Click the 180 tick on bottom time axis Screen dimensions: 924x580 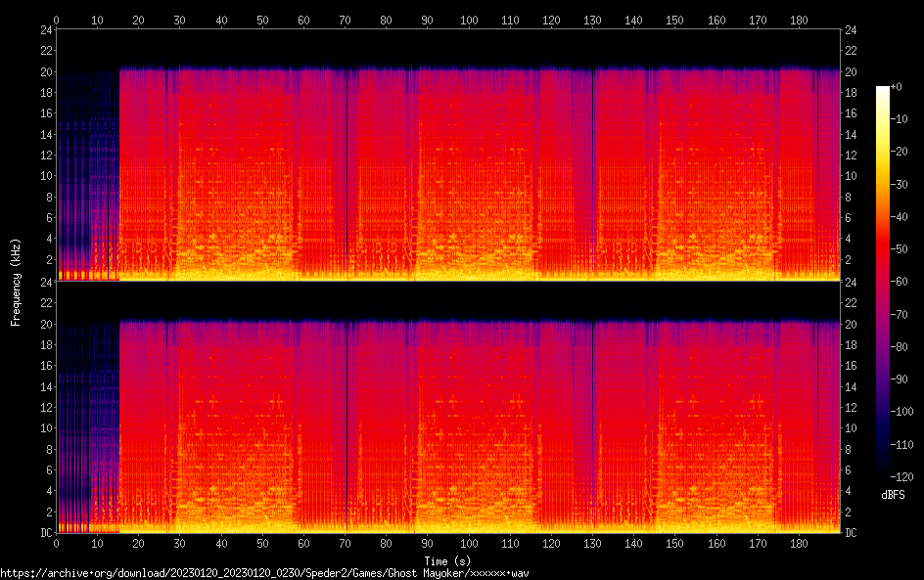(800, 544)
